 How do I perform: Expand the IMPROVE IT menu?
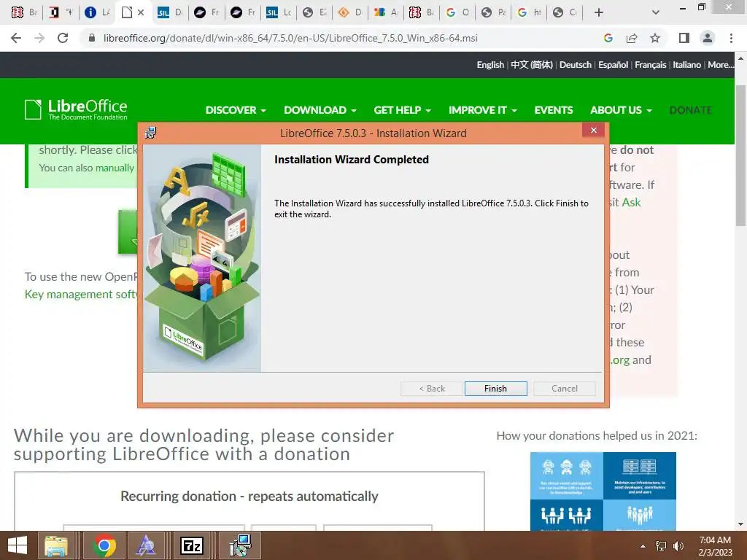[483, 110]
